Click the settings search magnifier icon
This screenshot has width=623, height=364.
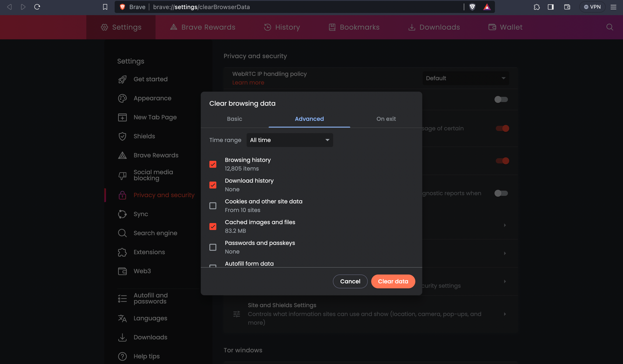(610, 27)
